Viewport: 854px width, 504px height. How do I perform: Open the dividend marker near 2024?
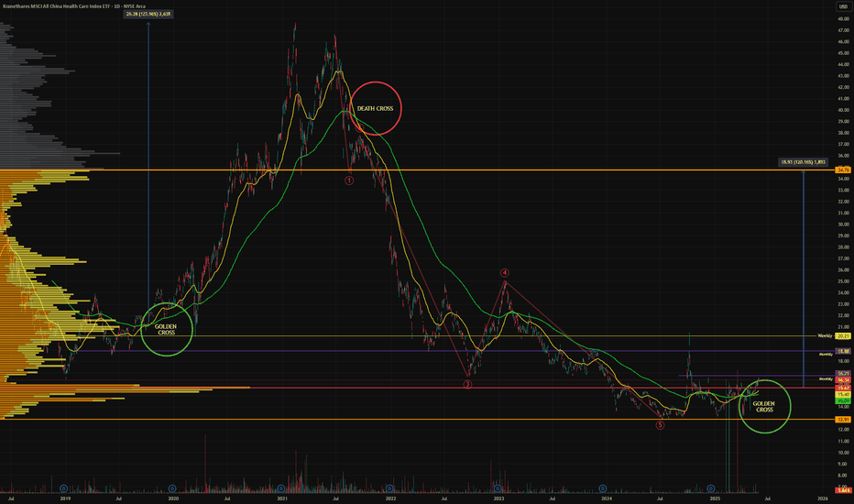602,488
